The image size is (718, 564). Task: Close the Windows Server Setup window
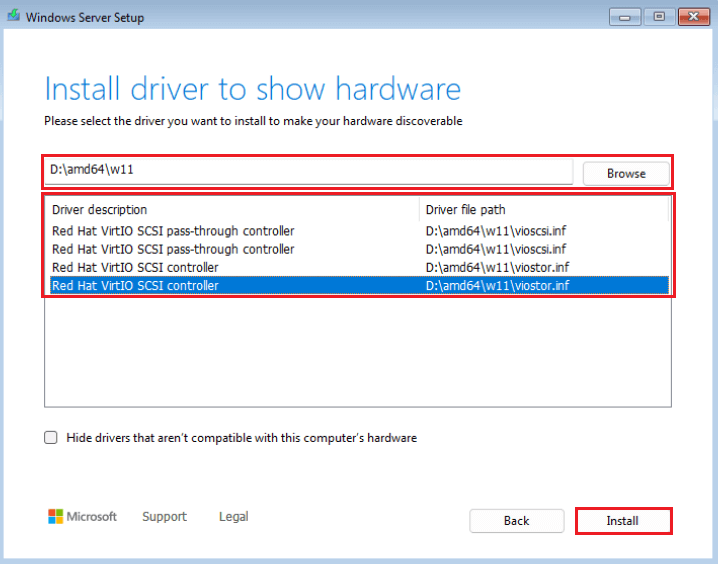(692, 16)
